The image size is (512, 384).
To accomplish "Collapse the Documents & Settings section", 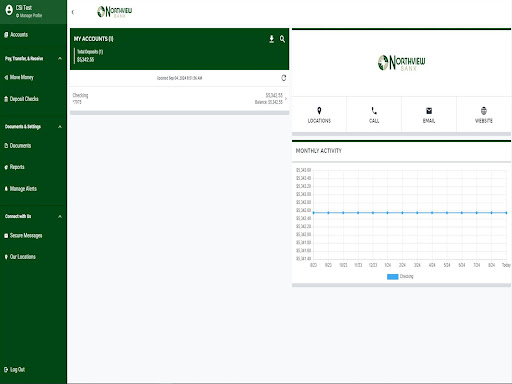I will [x=60, y=127].
